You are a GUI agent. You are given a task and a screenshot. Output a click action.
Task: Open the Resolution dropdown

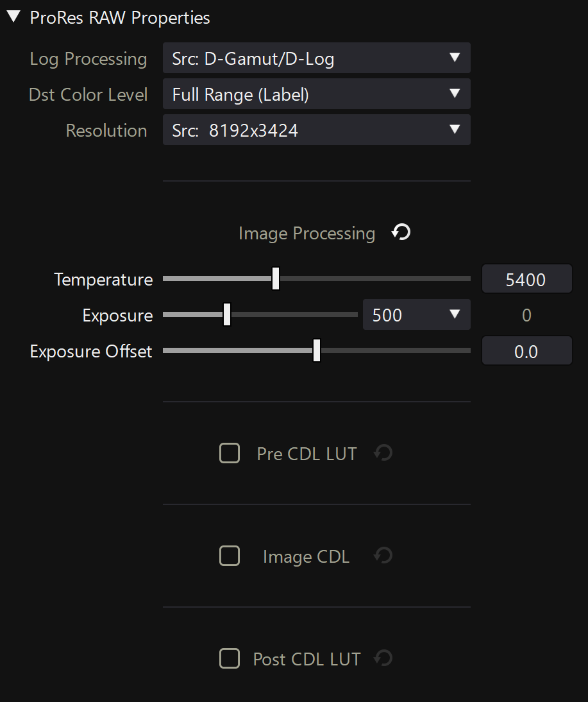pyautogui.click(x=316, y=130)
